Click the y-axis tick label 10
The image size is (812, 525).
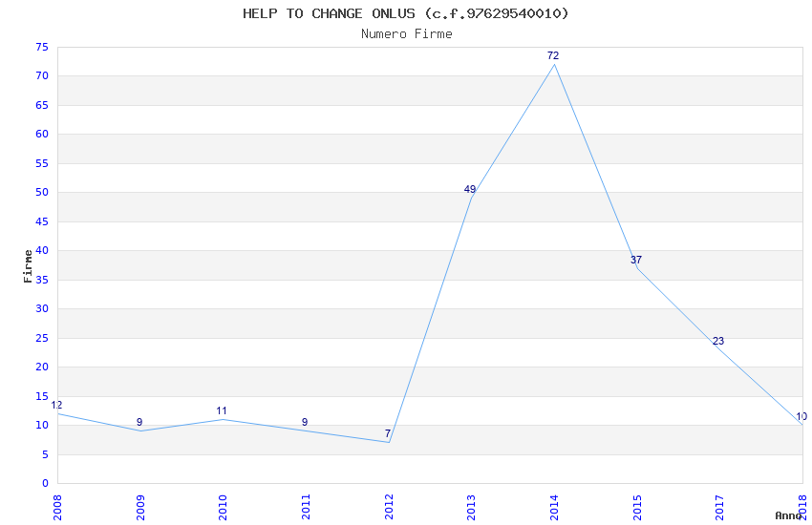(42, 425)
